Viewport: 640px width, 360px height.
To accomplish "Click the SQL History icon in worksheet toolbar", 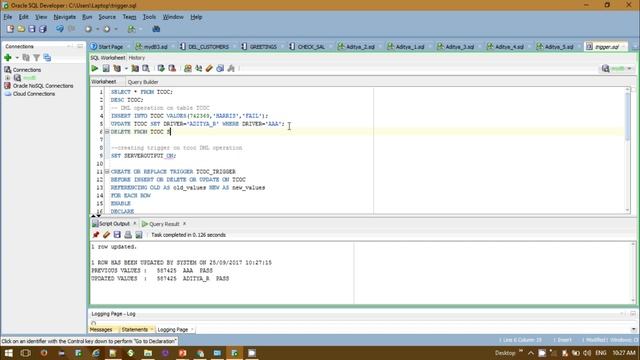I will coord(220,69).
